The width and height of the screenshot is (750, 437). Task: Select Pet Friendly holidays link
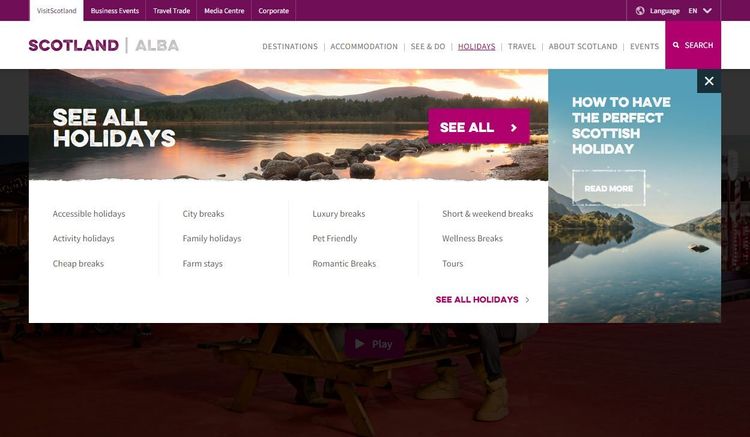point(335,238)
